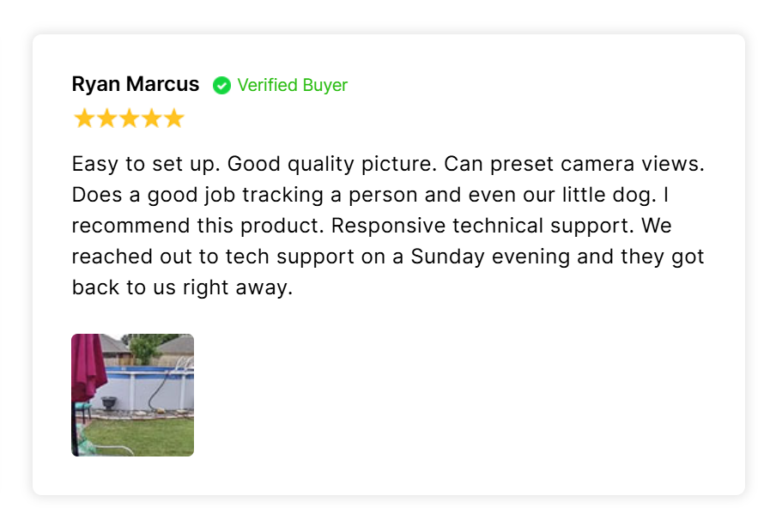Select the third rating star

129,118
